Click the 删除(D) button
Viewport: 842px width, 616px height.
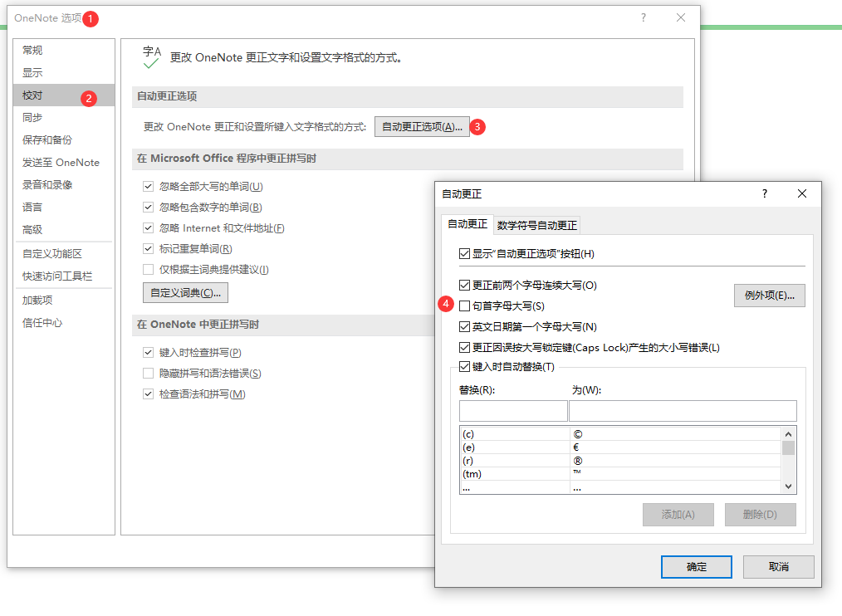click(760, 515)
